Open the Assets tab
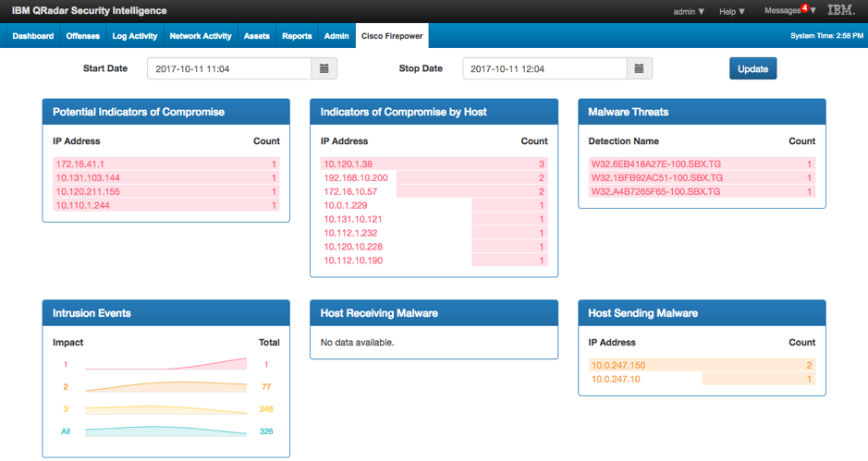The image size is (868, 461). tap(256, 36)
